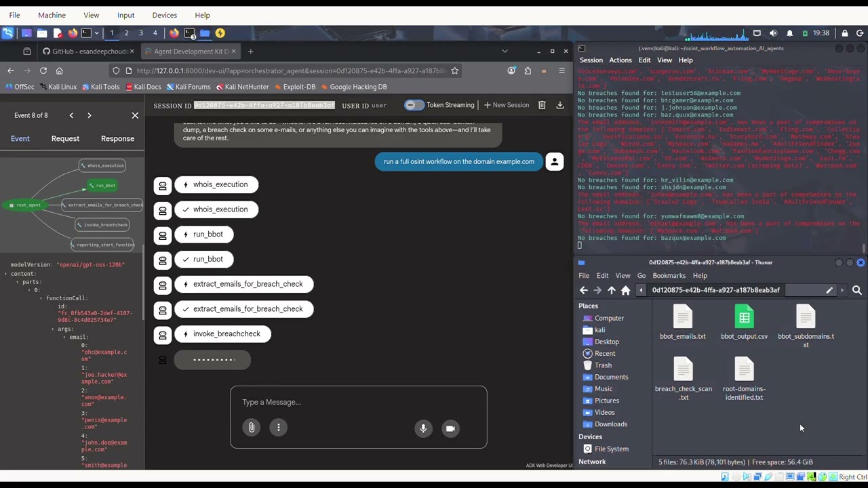Collapse the content tree node

pos(6,274)
